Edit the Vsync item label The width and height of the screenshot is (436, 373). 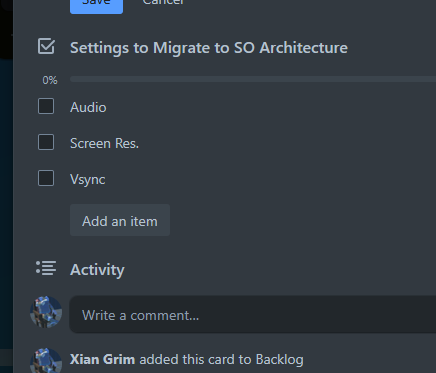(88, 179)
